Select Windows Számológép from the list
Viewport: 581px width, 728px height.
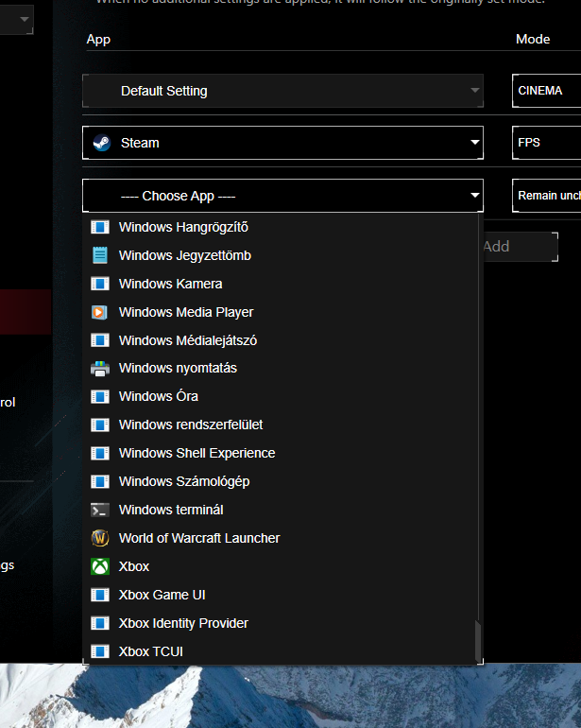point(183,481)
